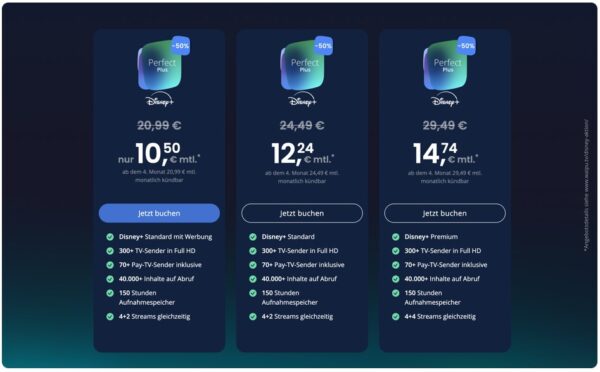Click the 150 Stunden checkmark in 12,24 € card
Image resolution: width=600 pixels, height=372 pixels.
coord(253,293)
